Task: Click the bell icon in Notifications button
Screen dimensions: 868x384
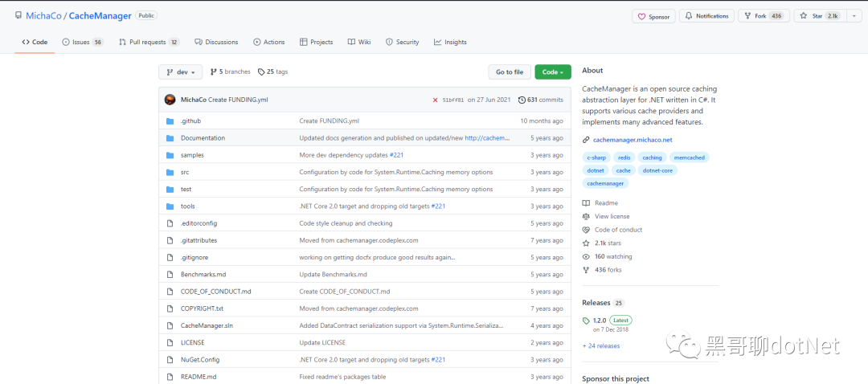Action: click(x=689, y=16)
